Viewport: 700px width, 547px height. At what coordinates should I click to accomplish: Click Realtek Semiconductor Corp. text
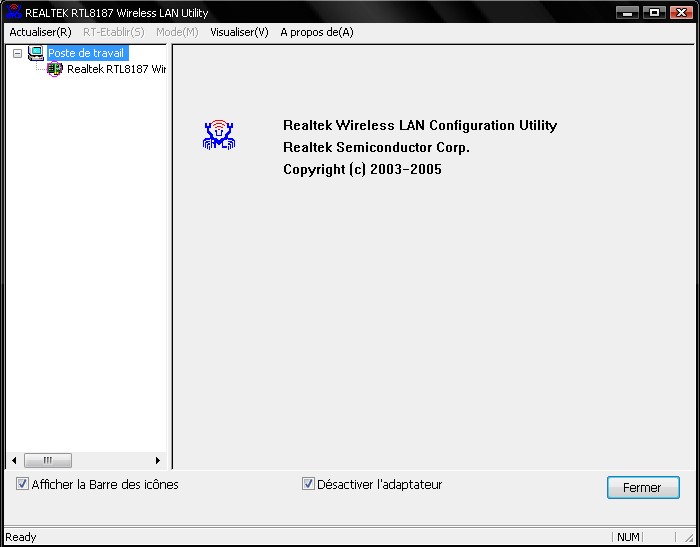coord(376,147)
